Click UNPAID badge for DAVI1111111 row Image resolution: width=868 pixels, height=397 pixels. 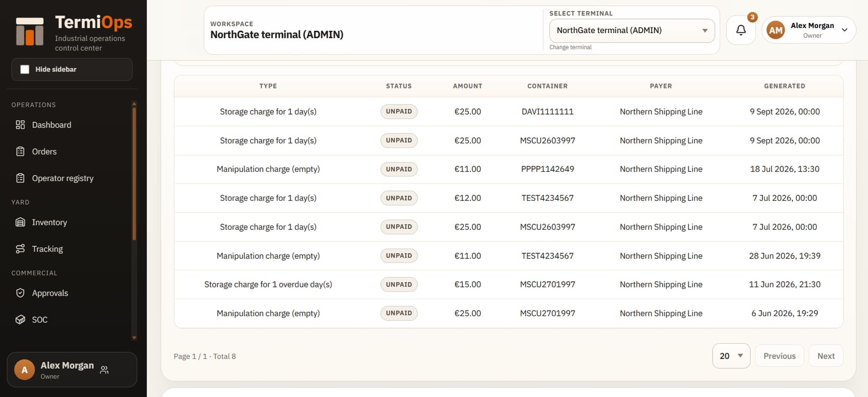tap(399, 111)
